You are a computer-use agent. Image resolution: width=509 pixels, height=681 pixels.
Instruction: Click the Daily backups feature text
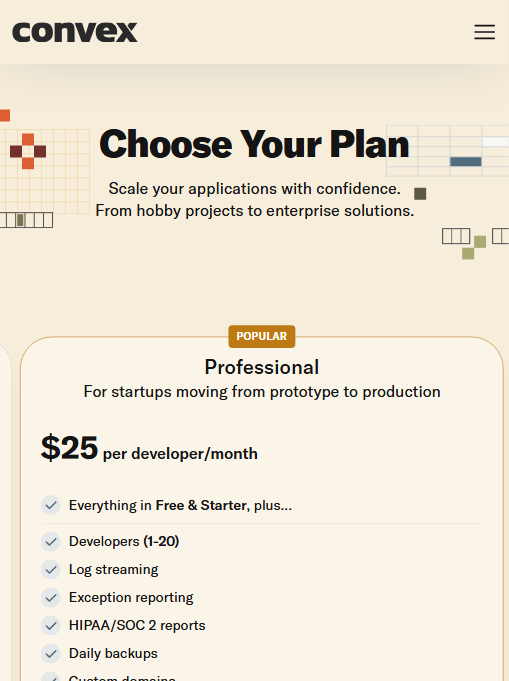point(113,654)
